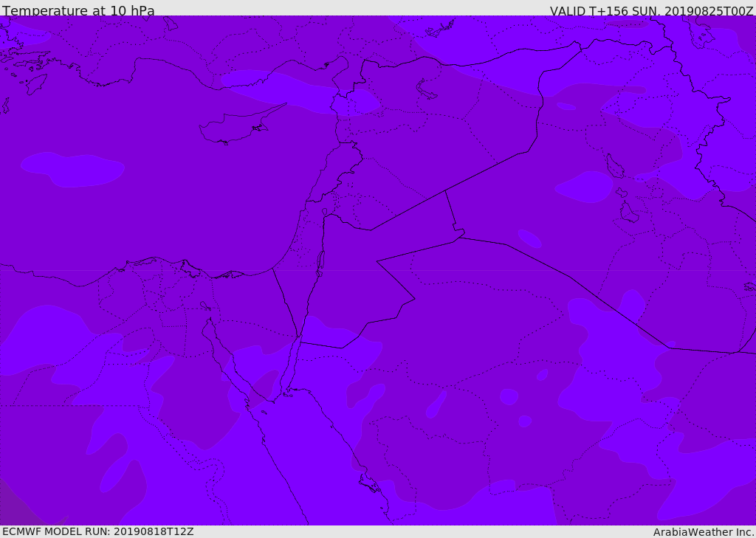Click the 'ECMWF MODEL RUN: 20190818T12Z' footer text
The height and width of the screenshot is (538, 756).
click(98, 531)
